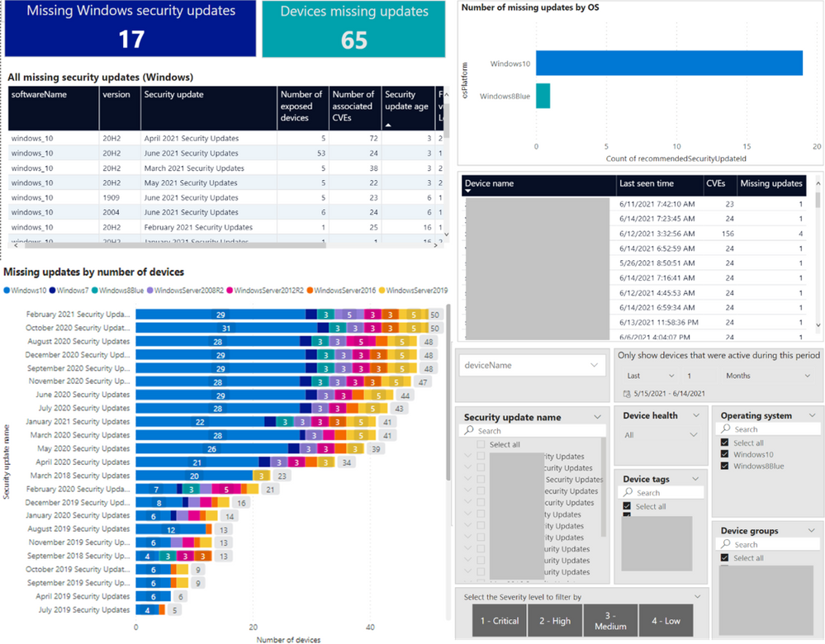Viewport: 825px width, 644px height.
Task: Click the Windows10 bar in OS chart
Action: point(669,63)
